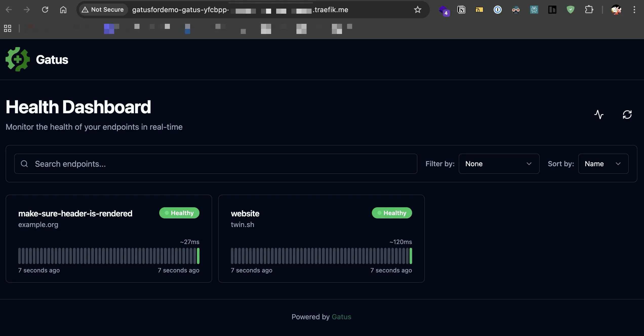The image size is (644, 336).
Task: Click the Gatus gear logo
Action: point(17,59)
